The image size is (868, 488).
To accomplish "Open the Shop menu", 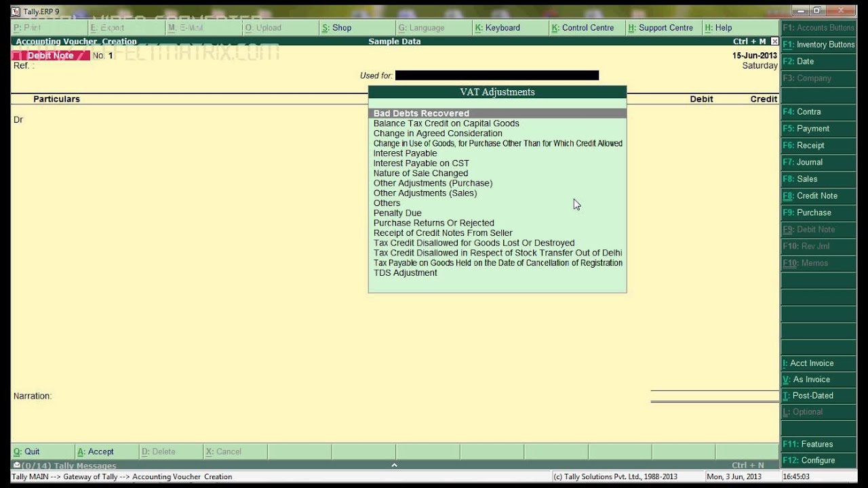I will (x=357, y=28).
